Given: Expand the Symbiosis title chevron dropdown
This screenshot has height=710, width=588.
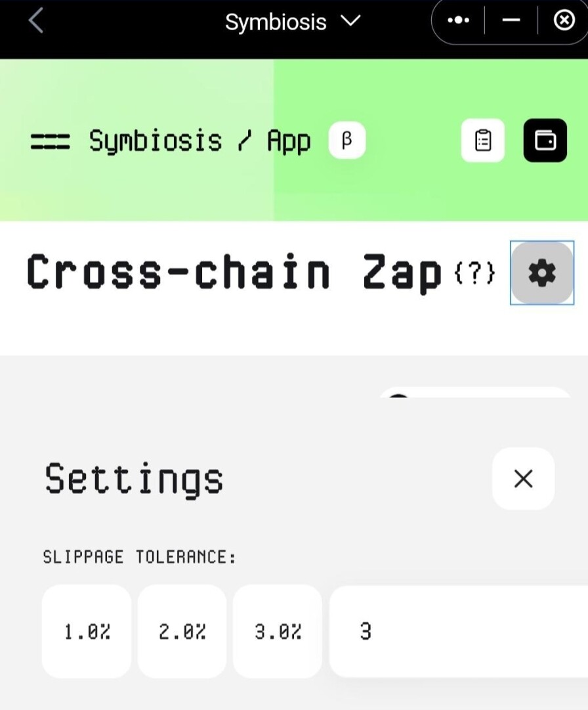Looking at the screenshot, I should pyautogui.click(x=350, y=21).
